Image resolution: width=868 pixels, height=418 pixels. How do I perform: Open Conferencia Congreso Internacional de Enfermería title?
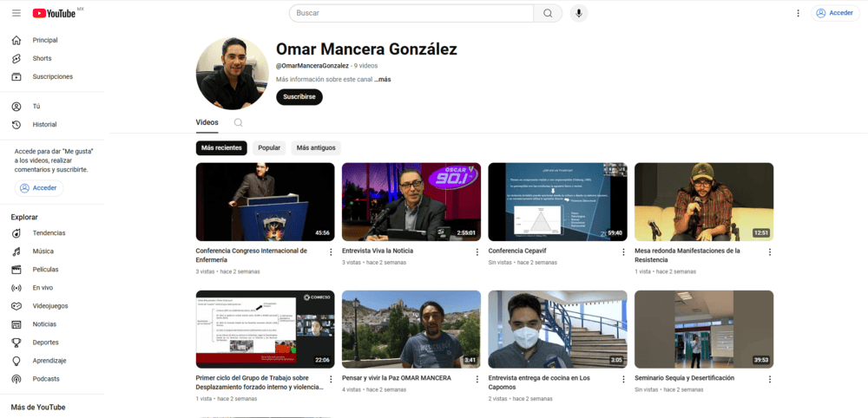[252, 255]
